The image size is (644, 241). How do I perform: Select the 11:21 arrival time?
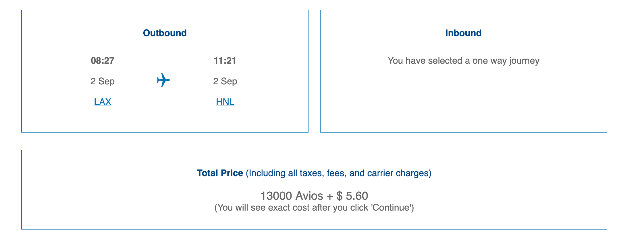point(225,61)
